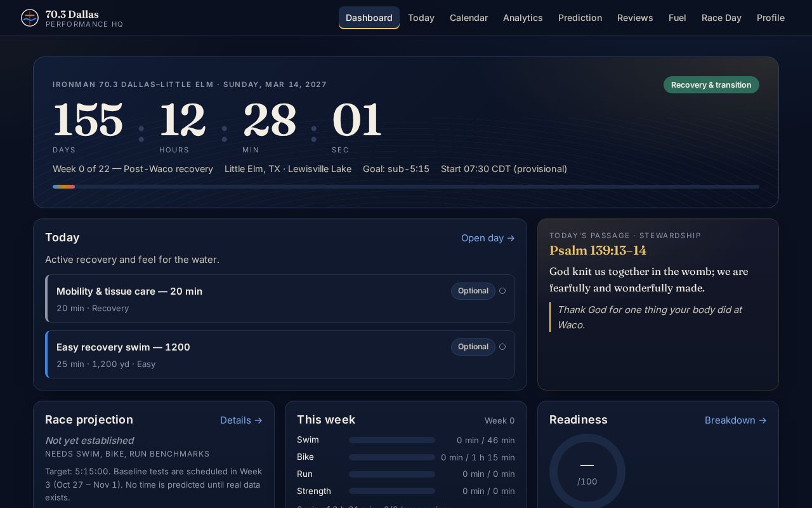Click the Week 0 label in This week
The height and width of the screenshot is (508, 812).
click(x=500, y=420)
